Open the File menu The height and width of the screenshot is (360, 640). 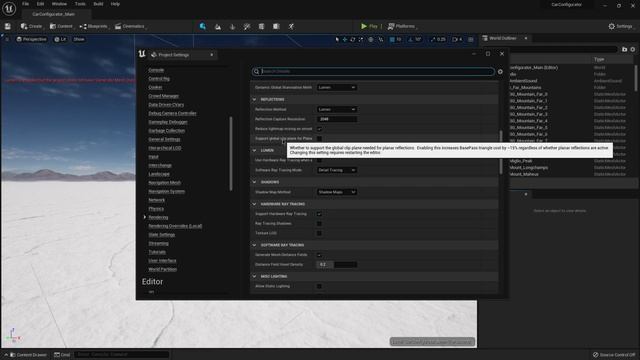(x=25, y=4)
